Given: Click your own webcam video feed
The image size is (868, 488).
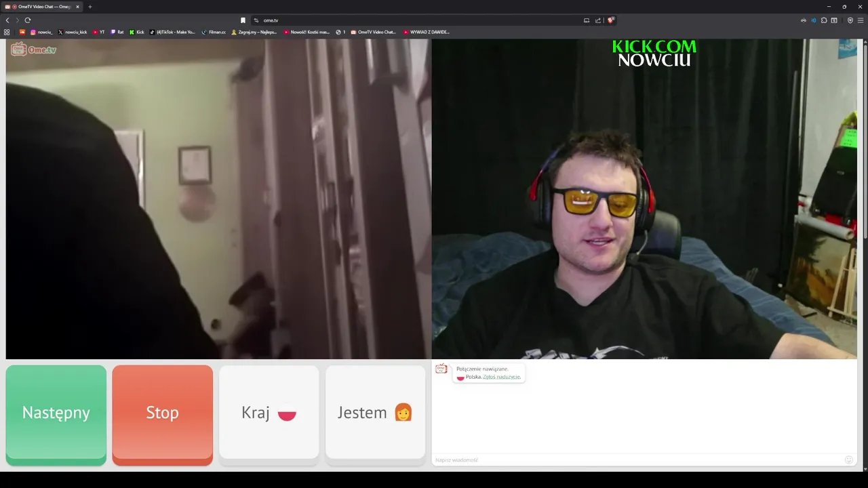Looking at the screenshot, I should [x=644, y=199].
